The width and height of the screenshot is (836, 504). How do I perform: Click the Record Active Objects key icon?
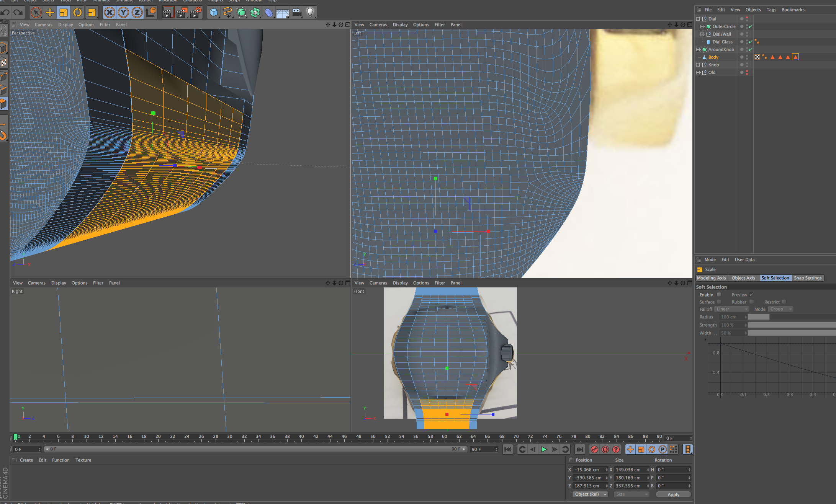(594, 449)
